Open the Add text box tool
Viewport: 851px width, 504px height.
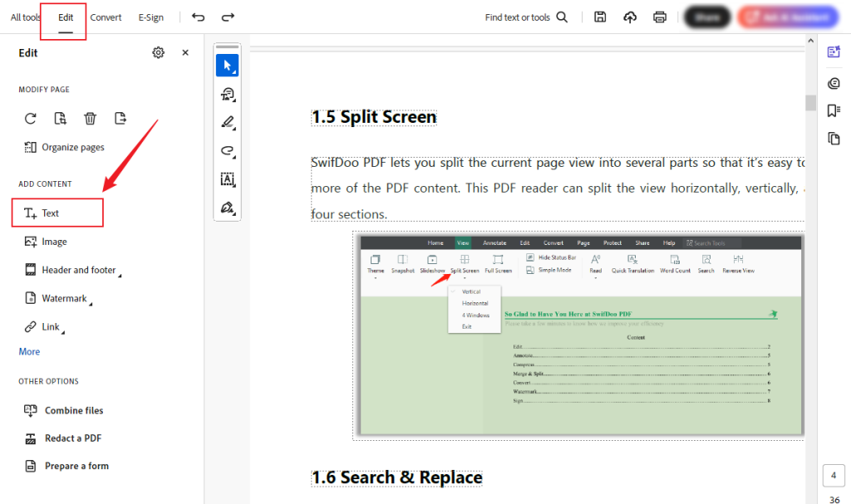(x=227, y=179)
